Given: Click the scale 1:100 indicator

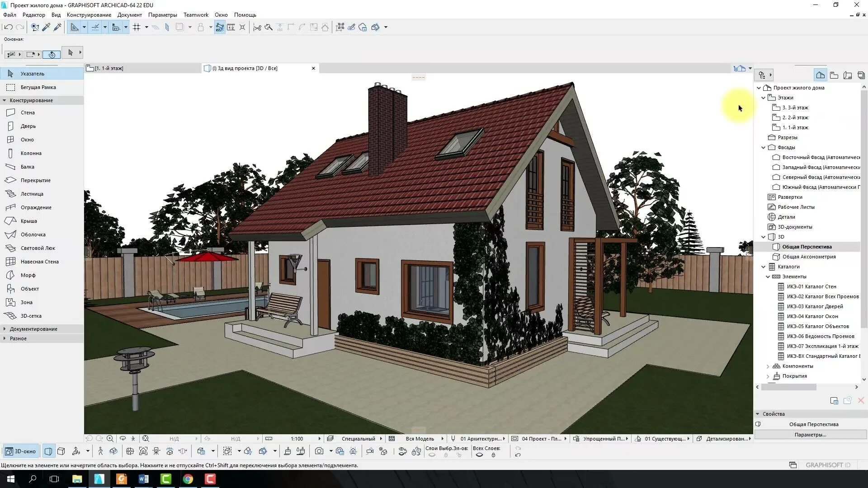Looking at the screenshot, I should coord(296,439).
